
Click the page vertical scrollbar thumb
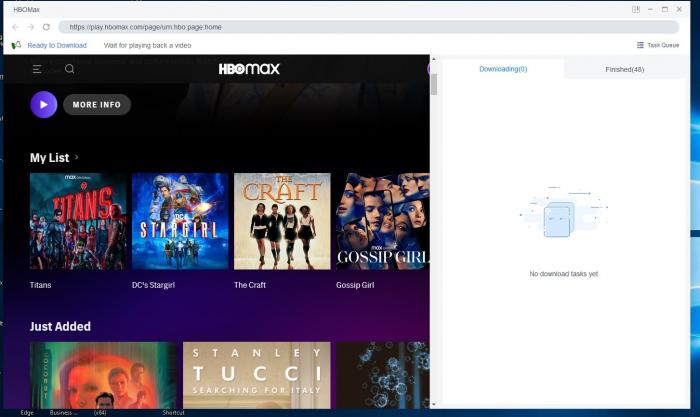[x=434, y=84]
